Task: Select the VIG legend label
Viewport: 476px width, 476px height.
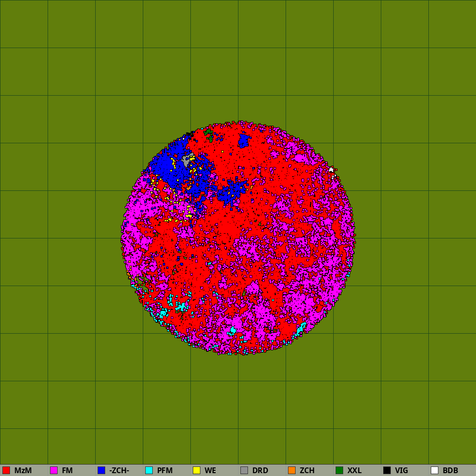Action: coord(401,471)
